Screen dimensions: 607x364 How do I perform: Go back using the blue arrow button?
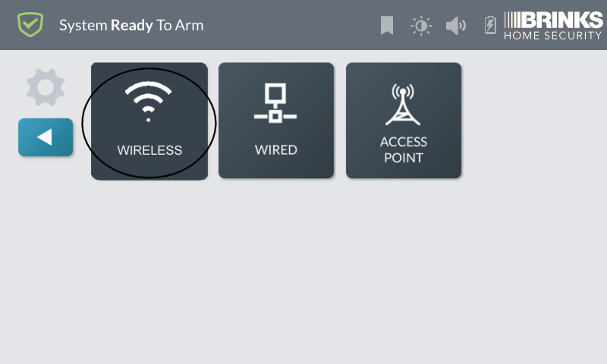coord(46,137)
